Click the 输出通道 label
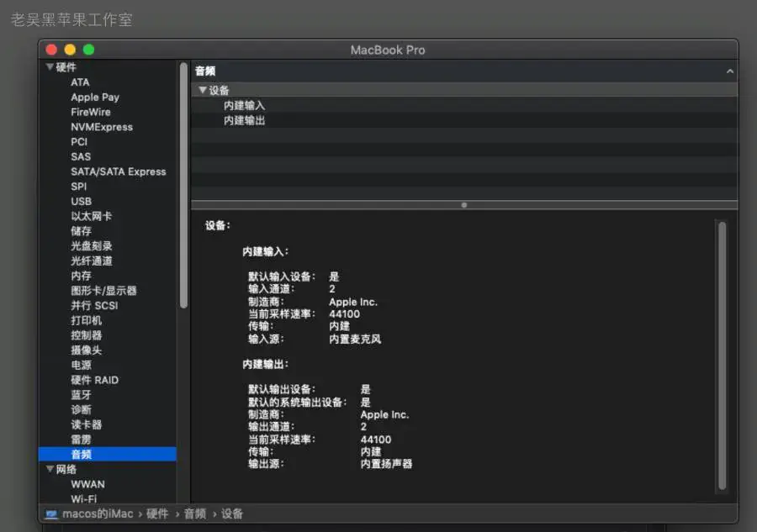Screen dimensions: 757x532 (271, 427)
